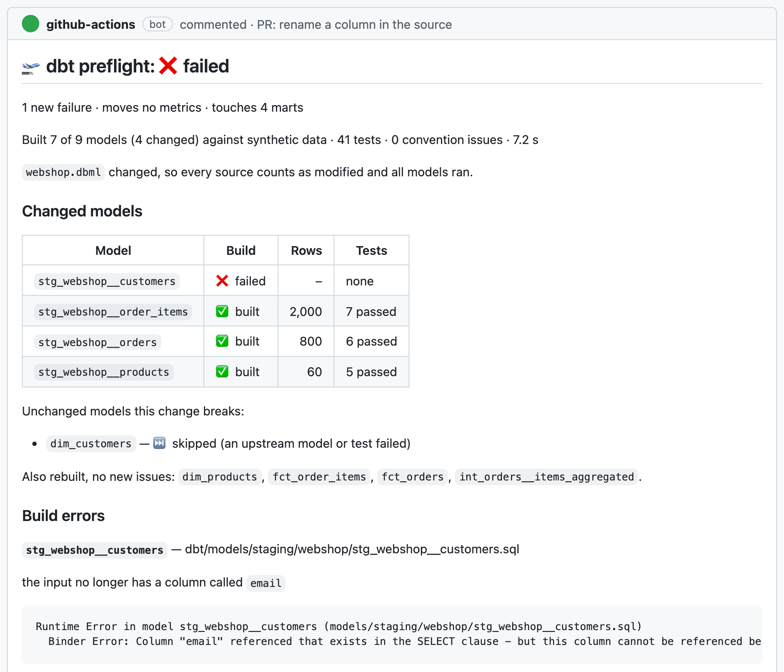784x672 pixels.
Task: Click the 'Tests' column header
Action: [371, 250]
